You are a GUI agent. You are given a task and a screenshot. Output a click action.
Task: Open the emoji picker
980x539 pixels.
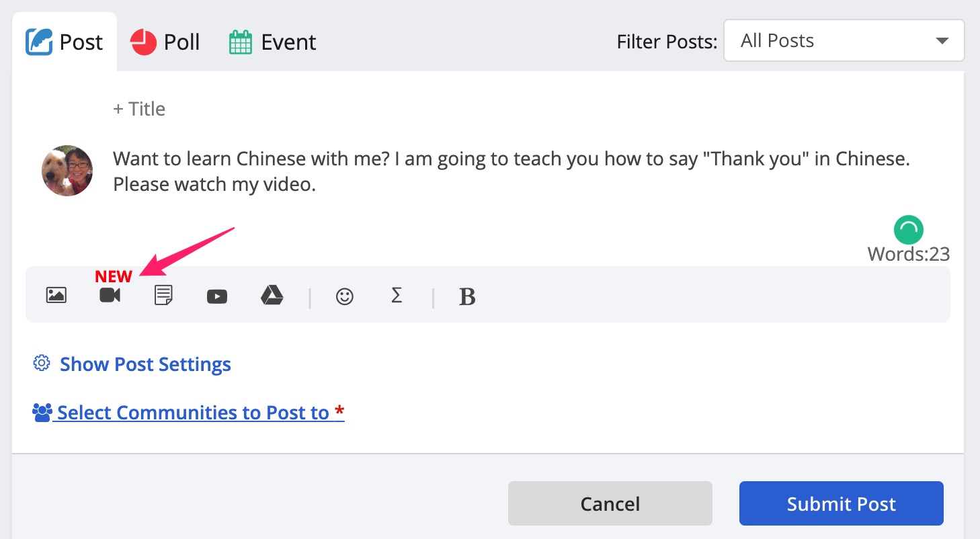345,296
